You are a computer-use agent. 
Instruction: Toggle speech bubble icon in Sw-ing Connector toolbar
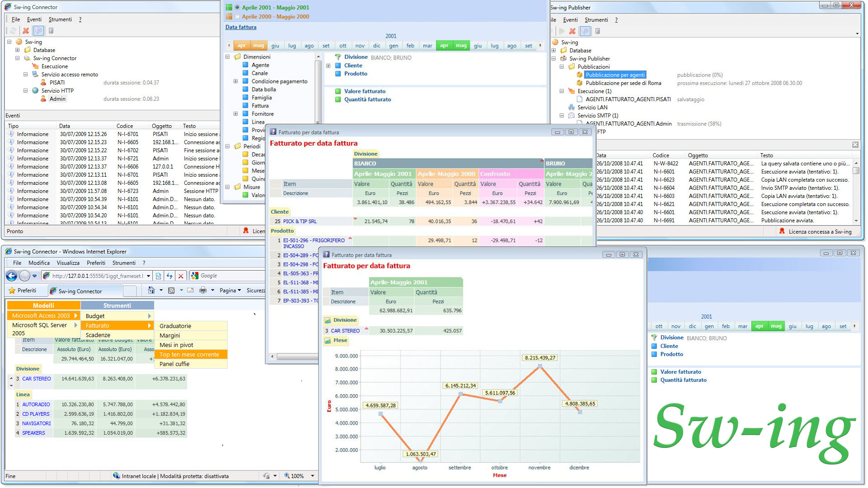point(38,31)
